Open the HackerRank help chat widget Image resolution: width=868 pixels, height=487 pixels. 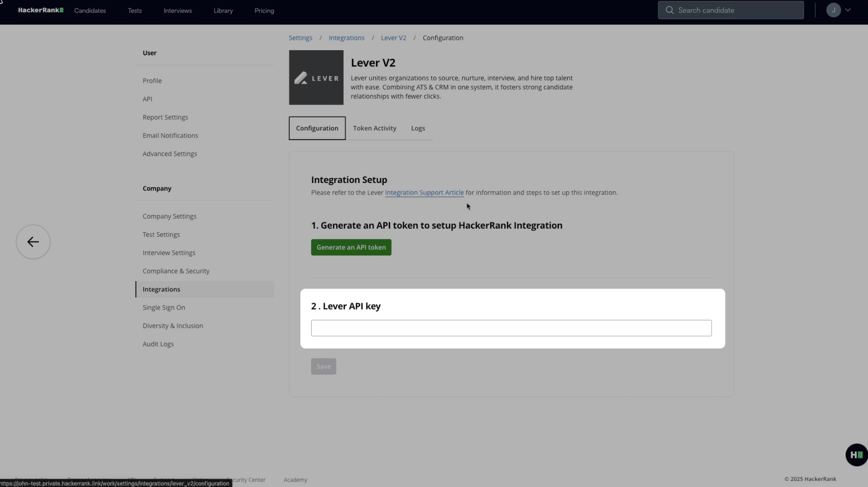tap(856, 455)
